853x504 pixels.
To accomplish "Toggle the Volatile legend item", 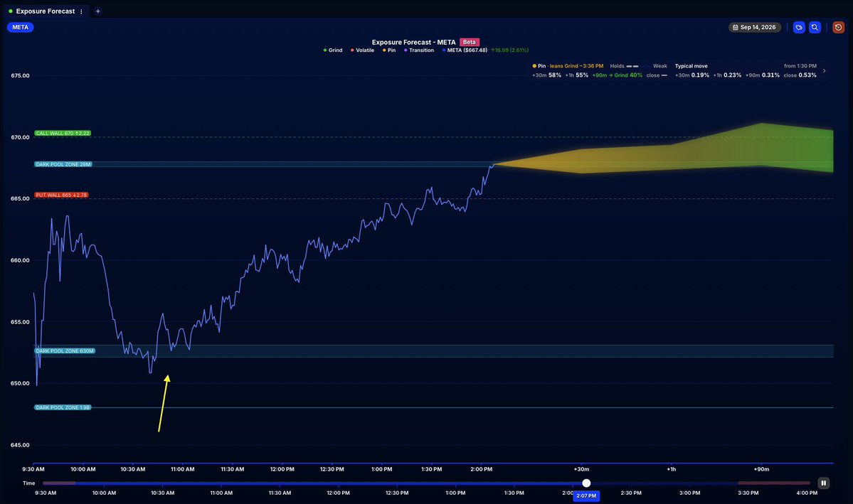I will (362, 50).
